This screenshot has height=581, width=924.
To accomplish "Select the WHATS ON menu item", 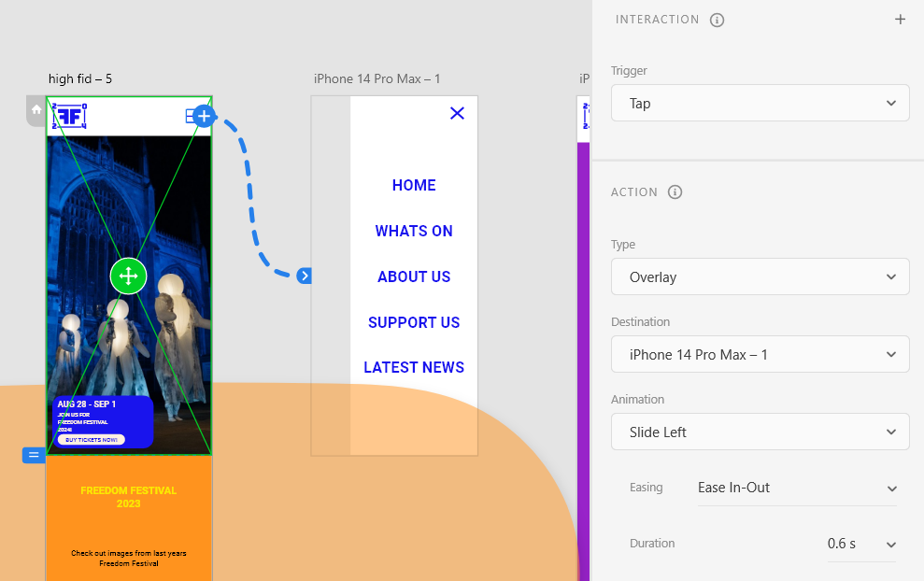I will [414, 231].
